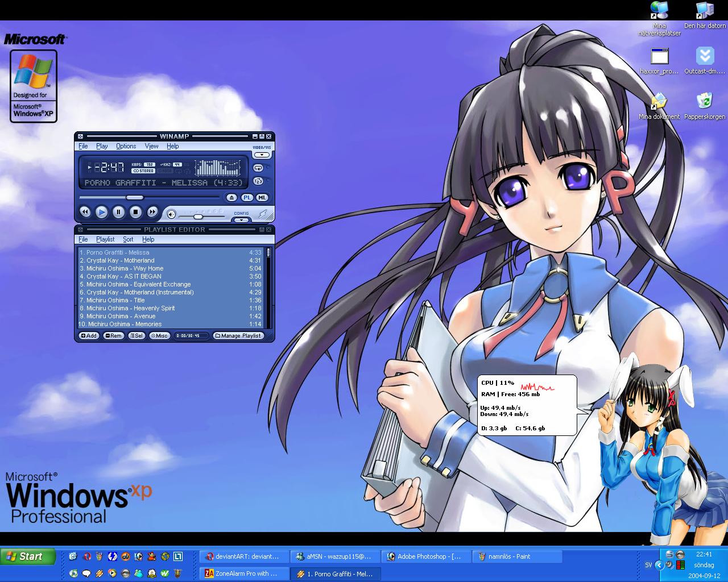The image size is (728, 582).
Task: Click the Manage Playlist button
Action: (x=239, y=336)
